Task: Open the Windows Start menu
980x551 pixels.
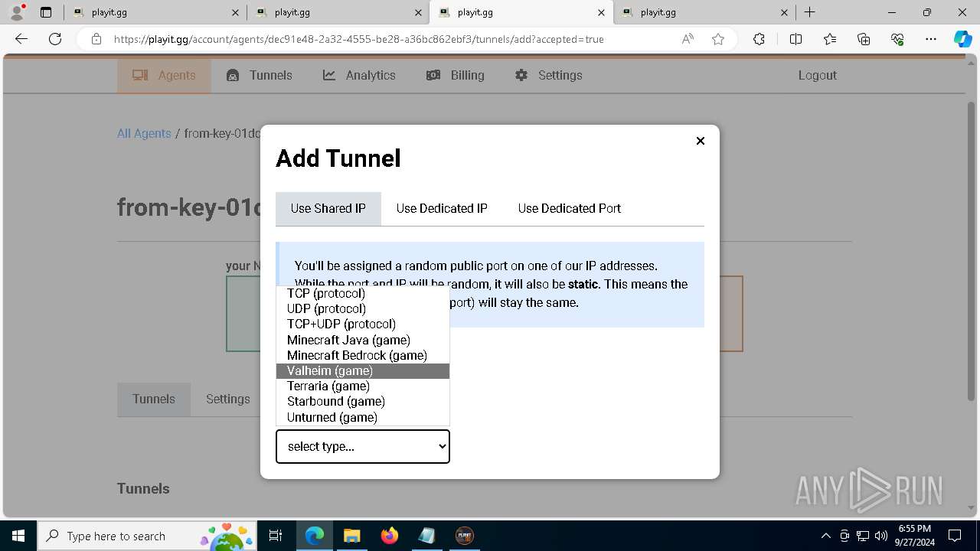Action: pyautogui.click(x=18, y=536)
